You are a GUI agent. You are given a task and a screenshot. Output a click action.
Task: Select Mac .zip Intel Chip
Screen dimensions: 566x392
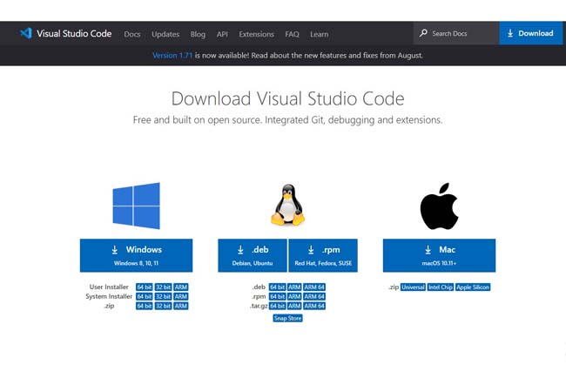(x=440, y=287)
